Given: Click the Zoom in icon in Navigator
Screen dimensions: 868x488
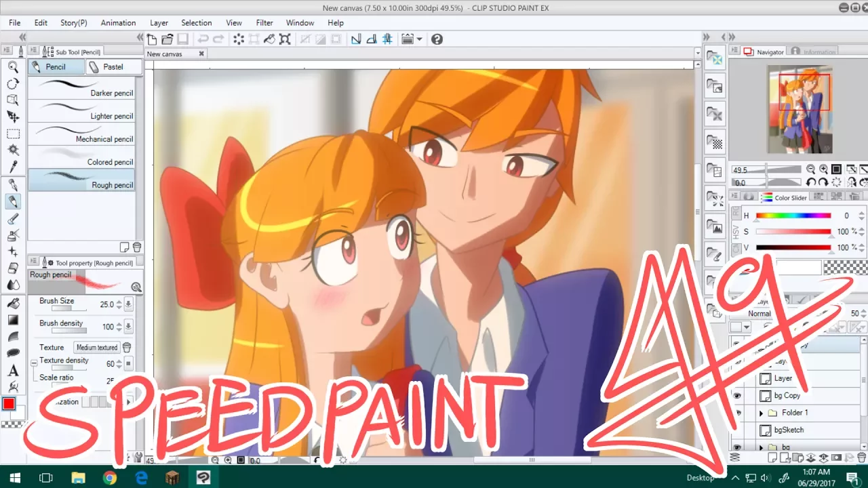Looking at the screenshot, I should click(x=823, y=169).
